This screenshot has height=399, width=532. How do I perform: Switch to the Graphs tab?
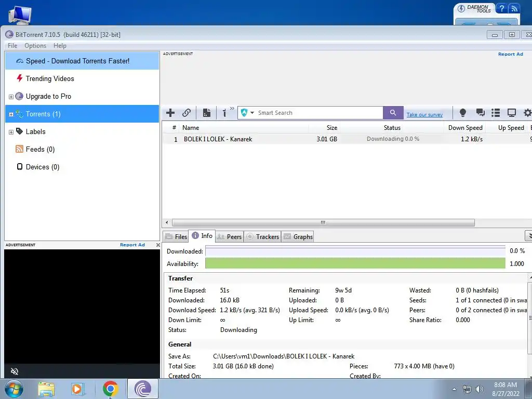[x=298, y=237]
